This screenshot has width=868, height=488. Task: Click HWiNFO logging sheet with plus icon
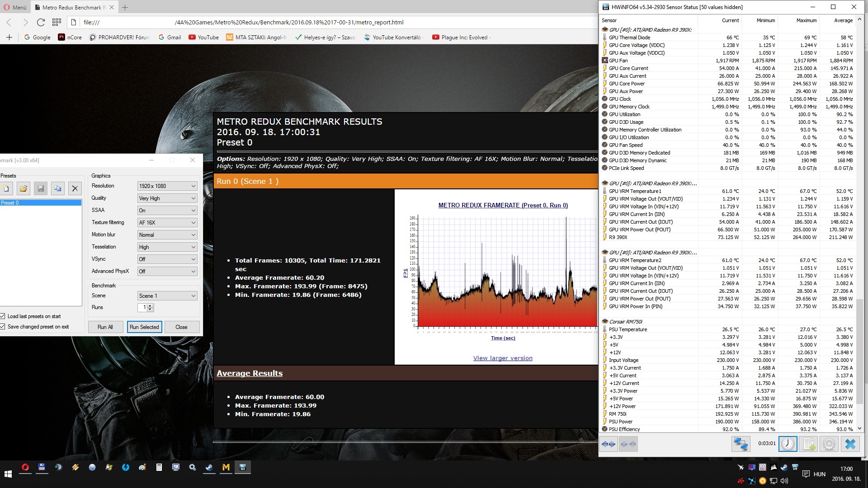point(809,444)
